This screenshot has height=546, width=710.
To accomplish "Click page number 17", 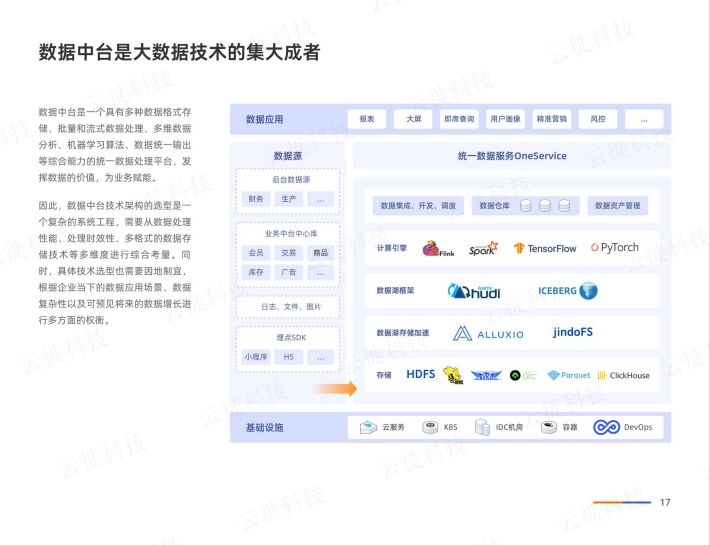I will pos(665,502).
